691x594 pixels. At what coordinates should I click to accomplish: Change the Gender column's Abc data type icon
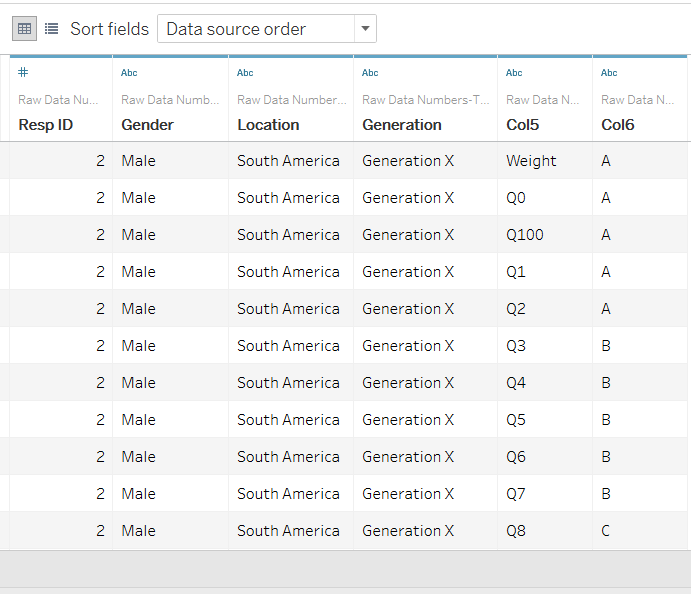pyautogui.click(x=129, y=72)
